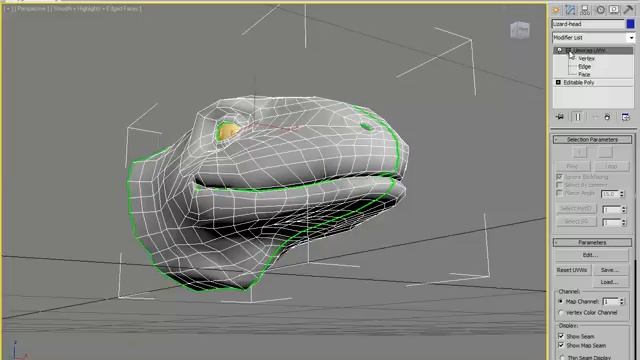Collapse the Selection Parameters rollout
The height and width of the screenshot is (360, 640).
click(x=592, y=140)
